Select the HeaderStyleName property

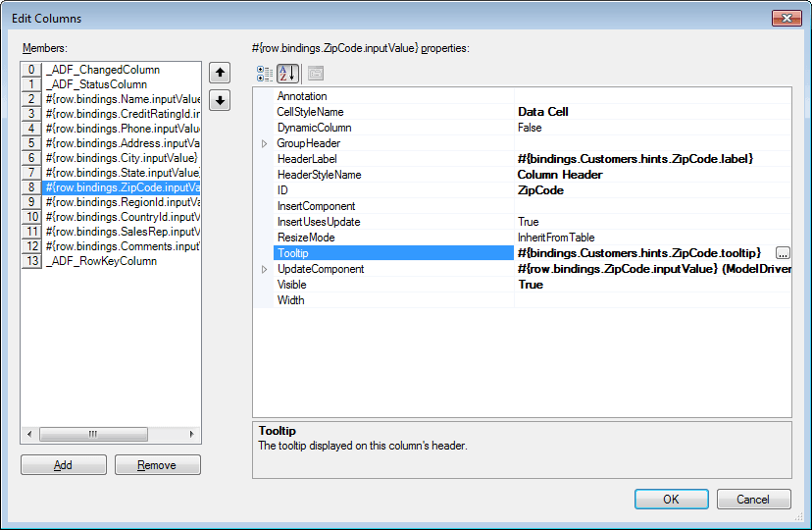tap(393, 175)
